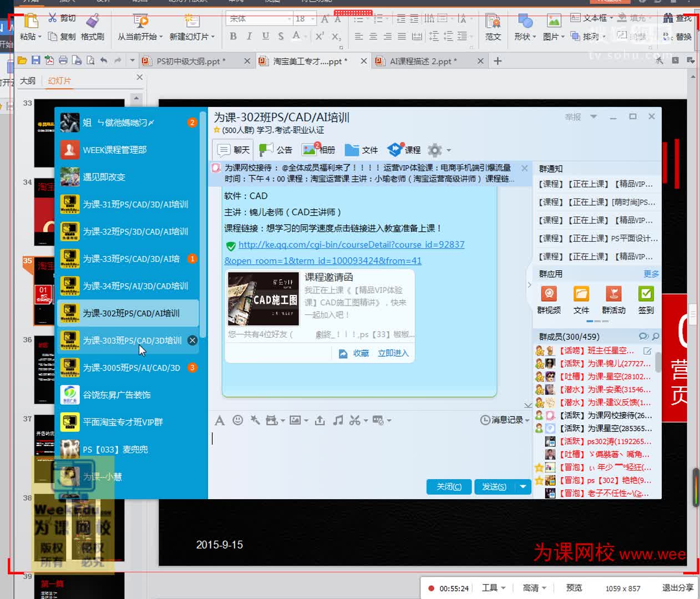Switch to PS初中级大纲.ppt document tab

(196, 61)
